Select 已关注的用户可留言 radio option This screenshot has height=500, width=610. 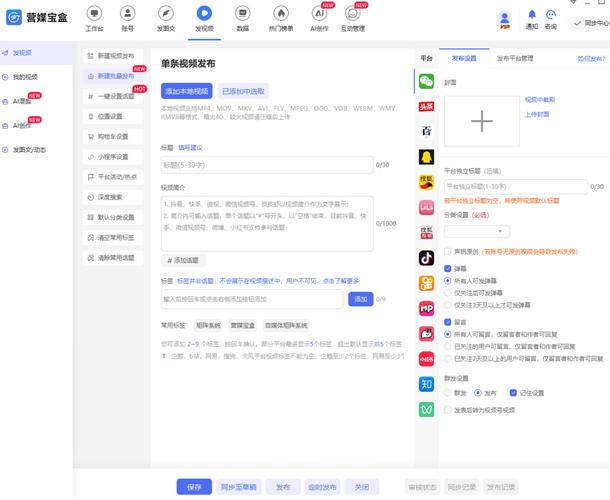click(447, 346)
